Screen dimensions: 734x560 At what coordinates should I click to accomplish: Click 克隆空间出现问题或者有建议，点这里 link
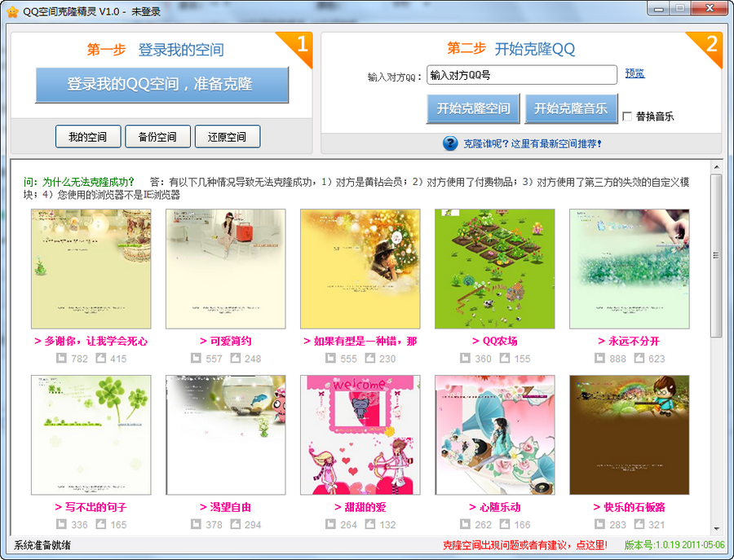pyautogui.click(x=524, y=545)
